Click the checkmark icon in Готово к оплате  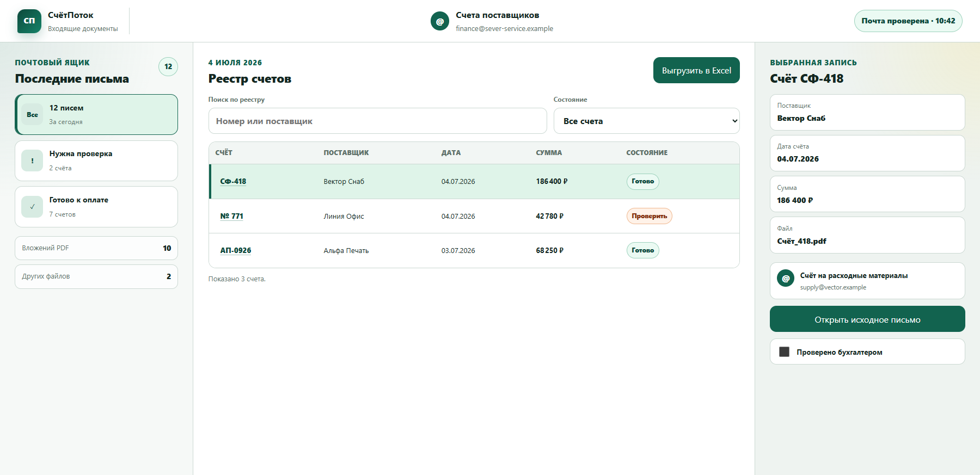pos(32,207)
